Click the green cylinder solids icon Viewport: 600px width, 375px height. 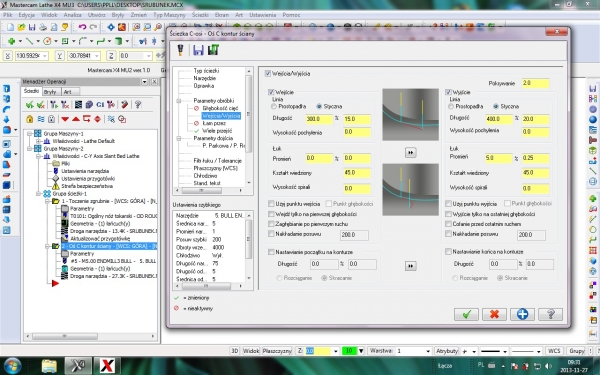119,41
